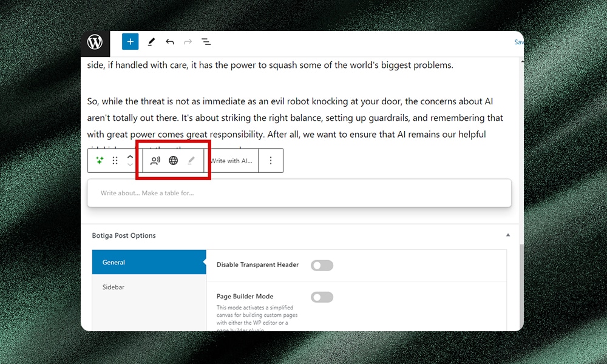The height and width of the screenshot is (364, 607).
Task: Click the AI Assistant sparkle block icon
Action: (x=100, y=161)
